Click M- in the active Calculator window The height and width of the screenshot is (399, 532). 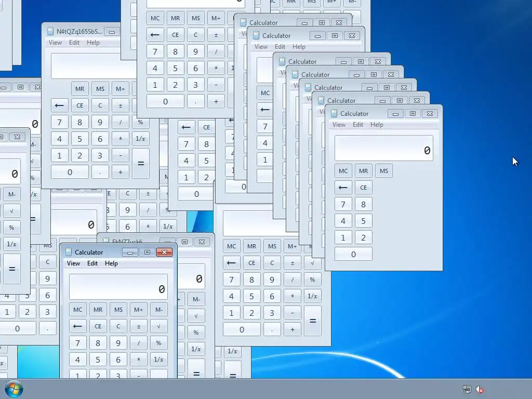click(159, 310)
